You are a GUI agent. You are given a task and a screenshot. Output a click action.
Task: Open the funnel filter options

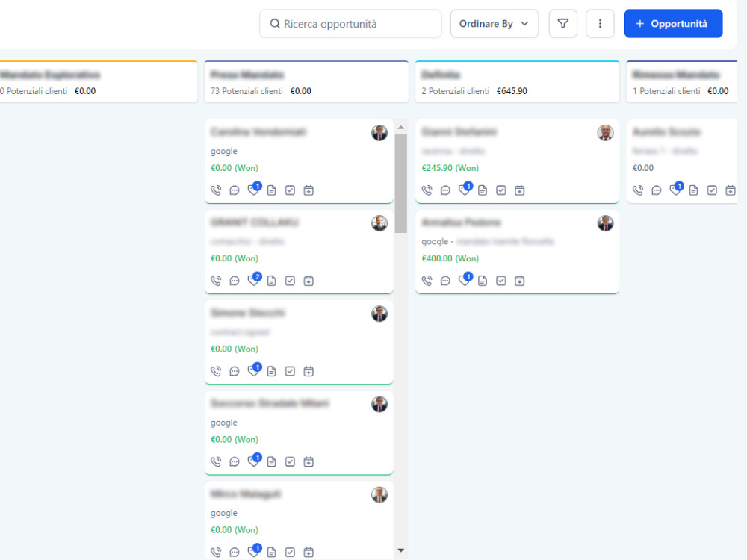[562, 24]
